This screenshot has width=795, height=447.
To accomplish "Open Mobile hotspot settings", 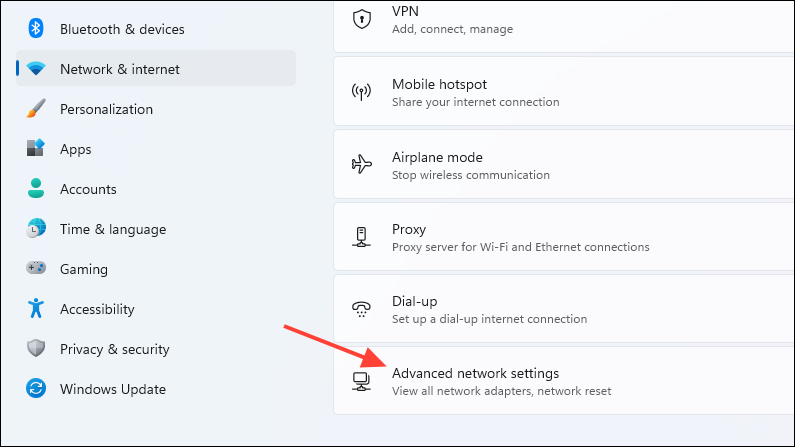I will 564,91.
